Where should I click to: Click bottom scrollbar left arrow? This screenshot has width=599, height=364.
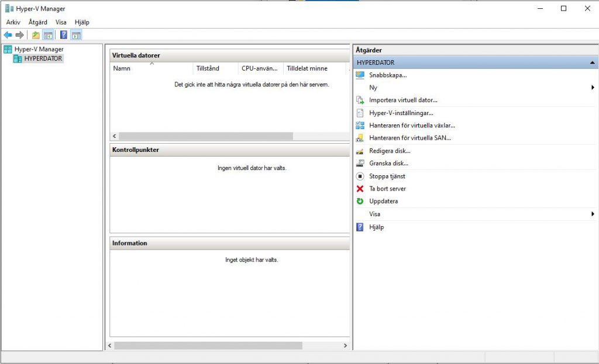[109, 346]
